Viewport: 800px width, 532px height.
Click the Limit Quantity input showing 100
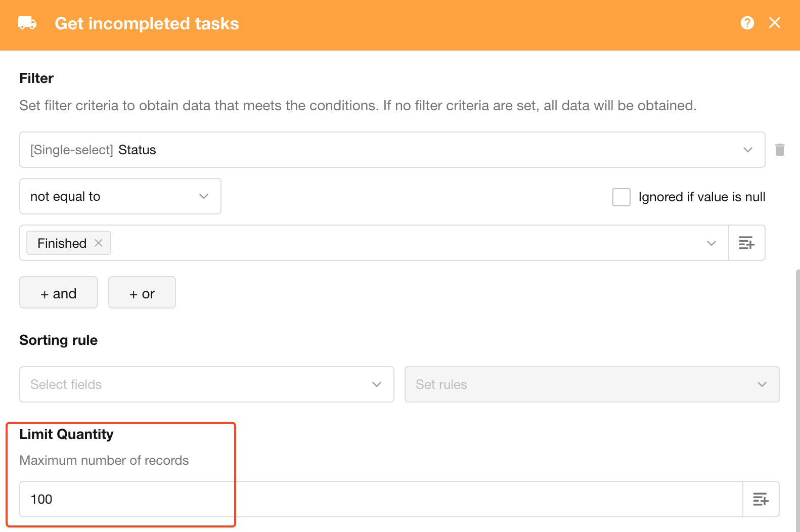click(x=379, y=499)
